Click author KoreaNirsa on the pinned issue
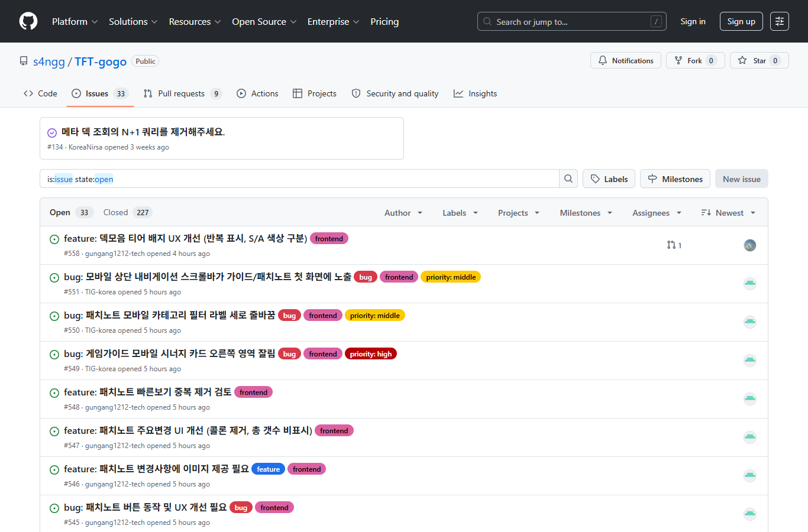 (x=85, y=147)
